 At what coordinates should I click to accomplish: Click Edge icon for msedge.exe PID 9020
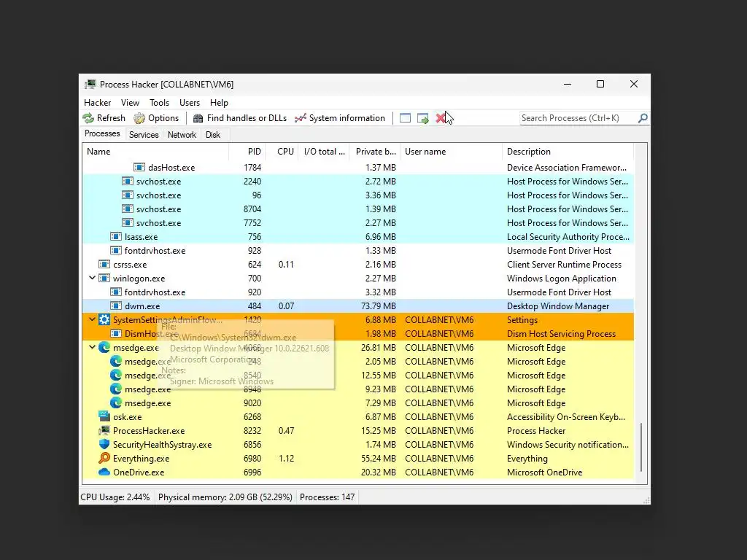click(116, 402)
